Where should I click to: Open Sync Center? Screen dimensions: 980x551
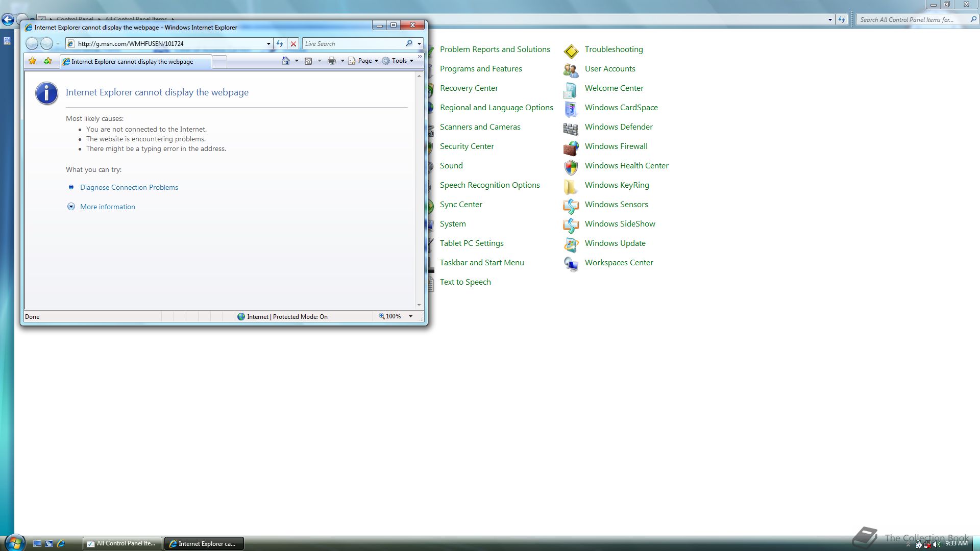(461, 205)
